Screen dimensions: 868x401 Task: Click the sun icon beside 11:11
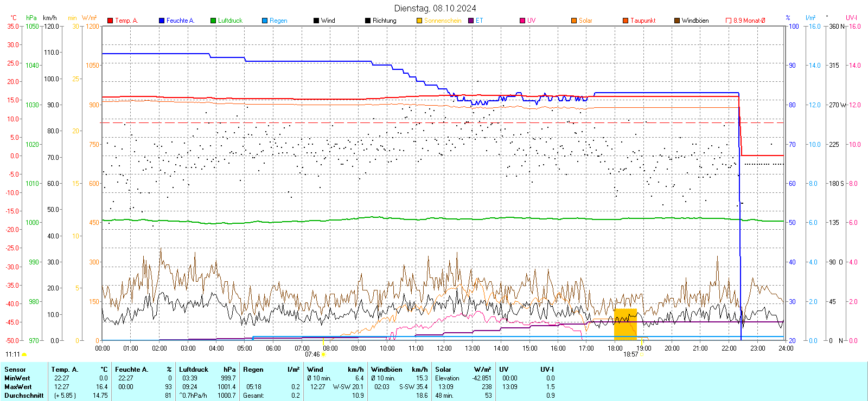[24, 354]
